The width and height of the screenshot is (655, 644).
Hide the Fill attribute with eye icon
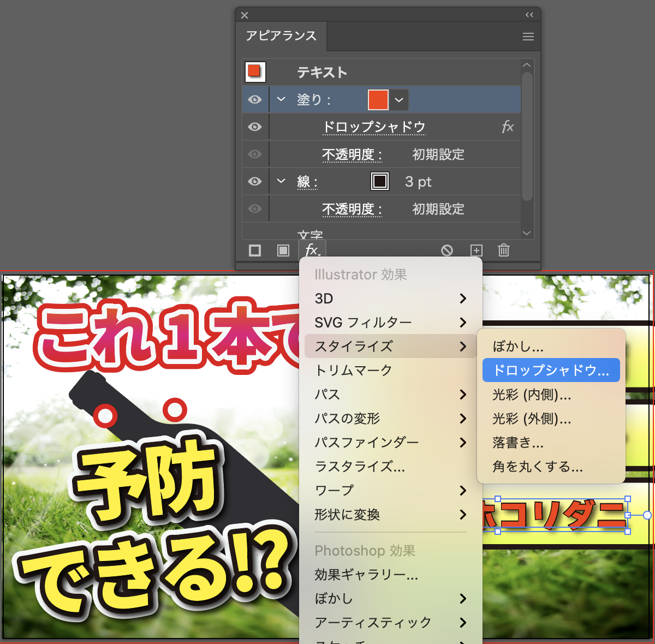coord(255,100)
